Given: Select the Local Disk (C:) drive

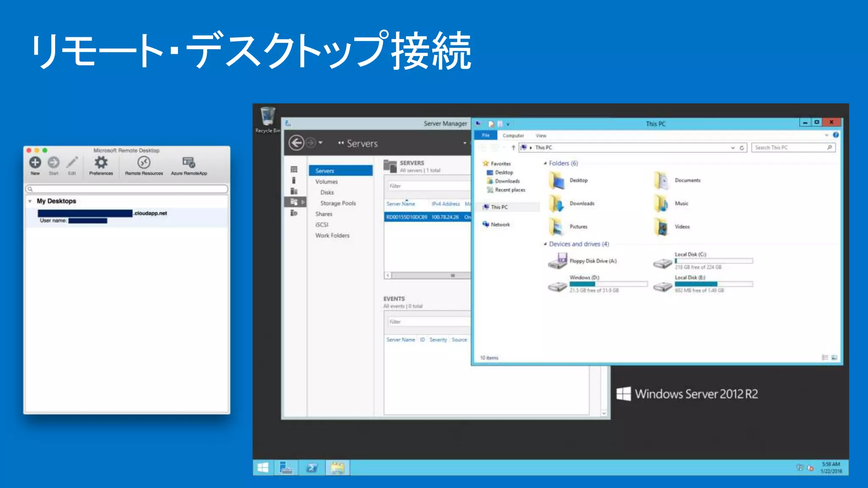Looking at the screenshot, I should click(664, 263).
